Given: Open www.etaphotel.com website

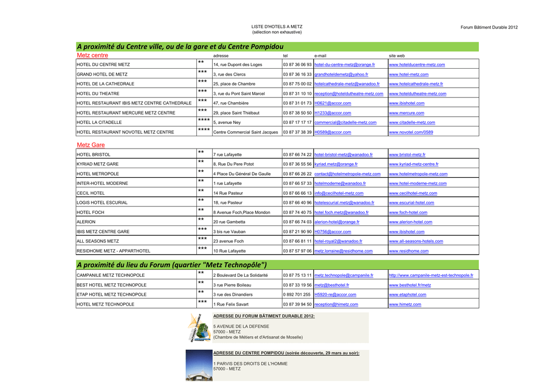Looking at the screenshot, I should (407, 295).
